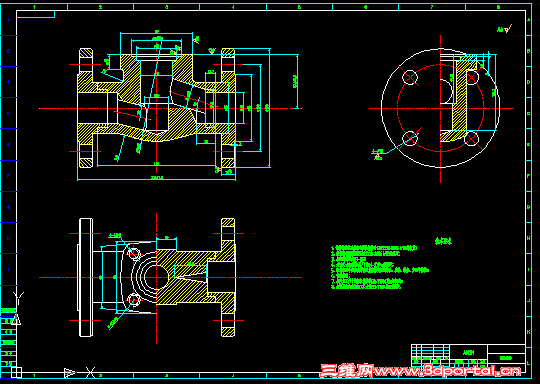Select the revision grid in title block
Screen dimensions: 540x384
tap(430, 351)
